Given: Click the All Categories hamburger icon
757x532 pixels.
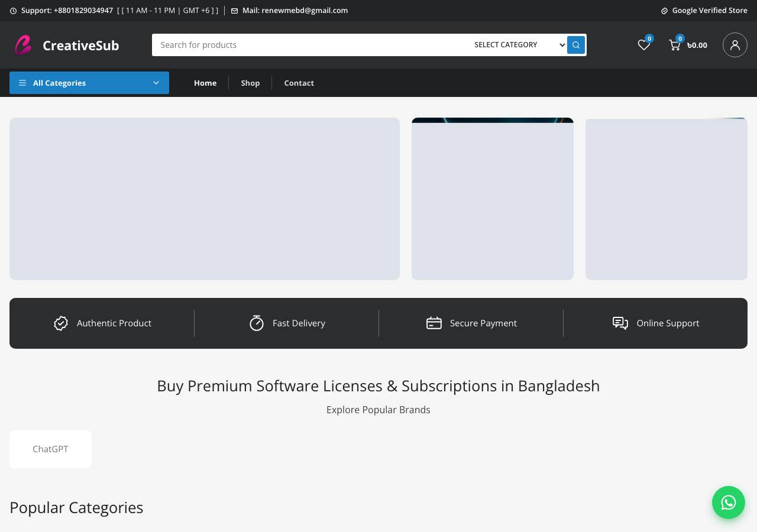Looking at the screenshot, I should point(22,83).
